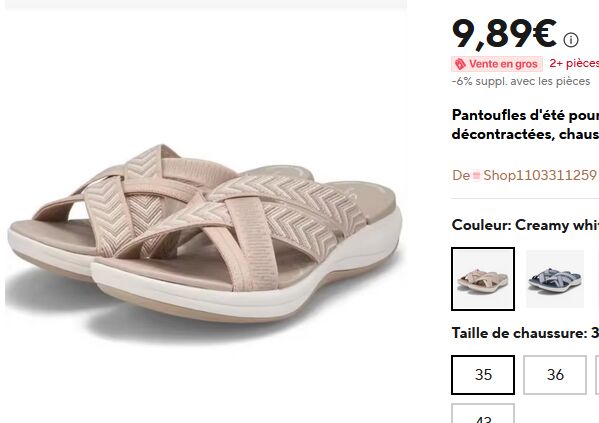Select shoe size 36
The width and height of the screenshot is (599, 423).
[555, 375]
